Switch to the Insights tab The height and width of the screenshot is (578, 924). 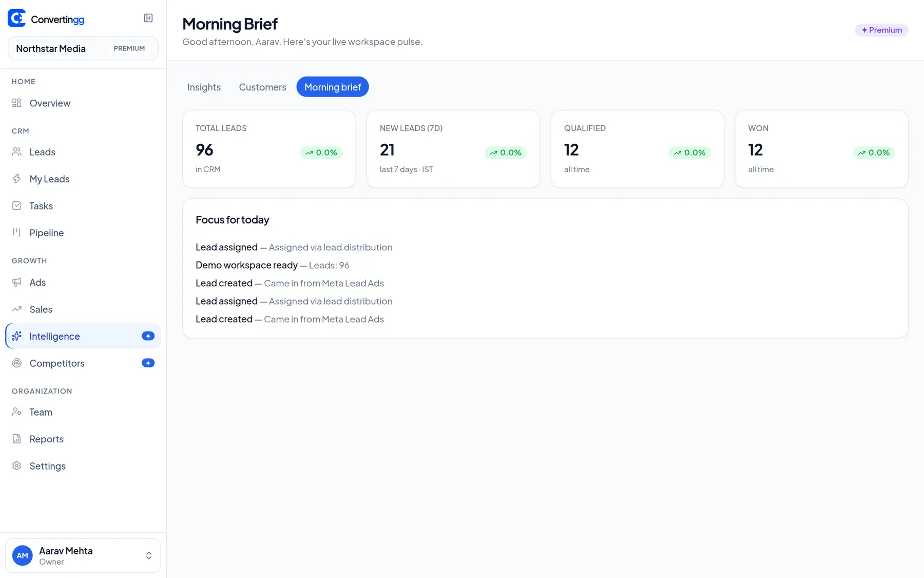204,87
